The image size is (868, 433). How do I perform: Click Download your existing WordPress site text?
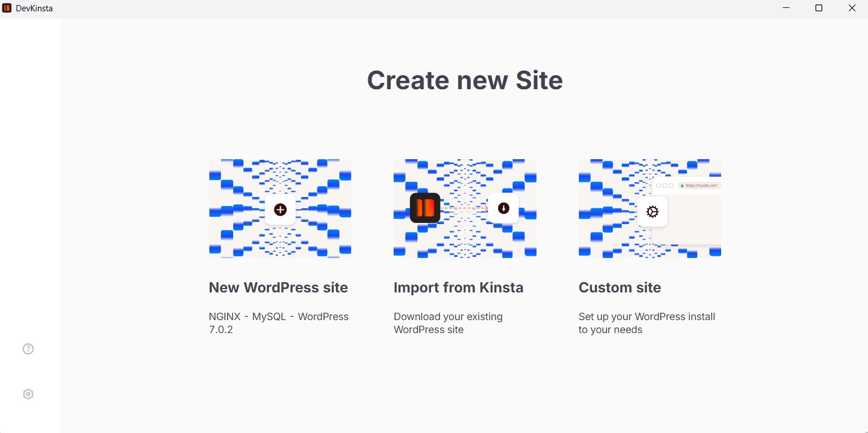click(x=448, y=323)
